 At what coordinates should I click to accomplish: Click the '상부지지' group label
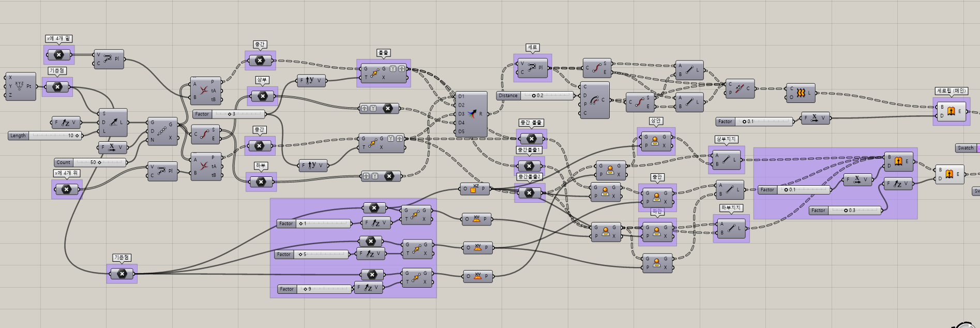[x=726, y=139]
